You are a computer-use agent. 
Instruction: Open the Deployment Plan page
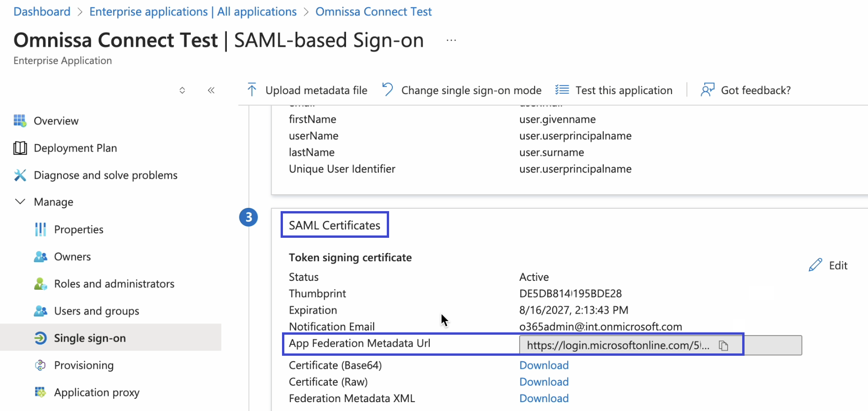coord(75,148)
